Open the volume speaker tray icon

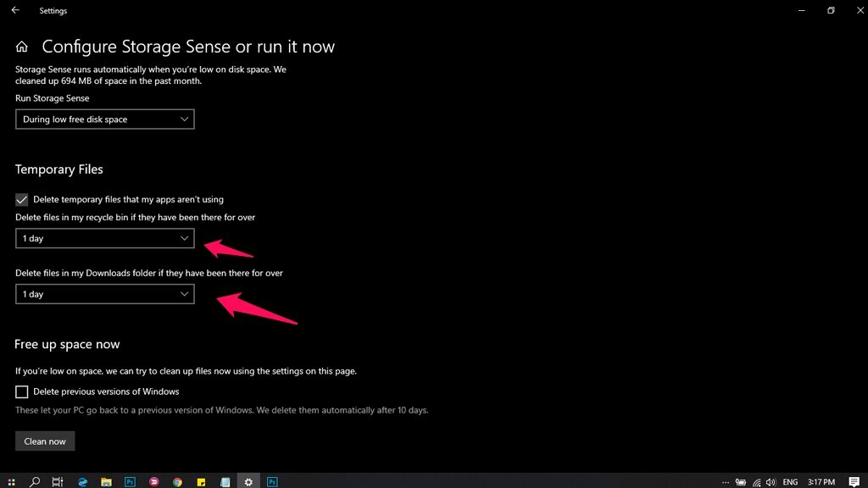point(771,482)
